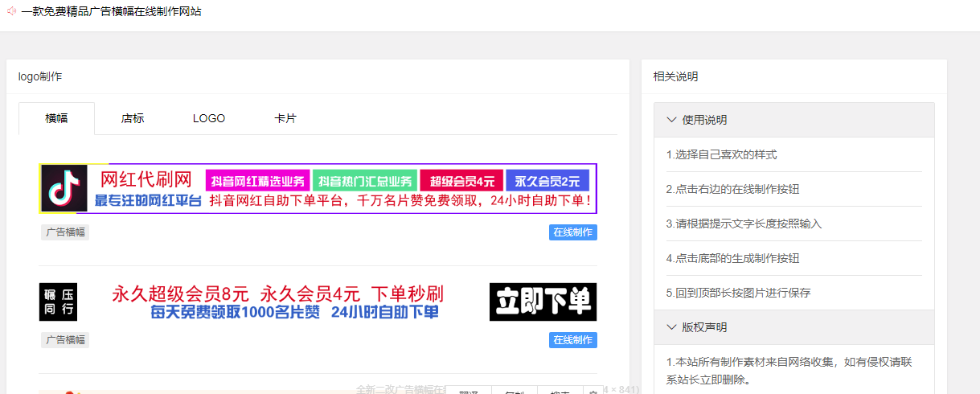Open the LOGO tab

[x=209, y=118]
